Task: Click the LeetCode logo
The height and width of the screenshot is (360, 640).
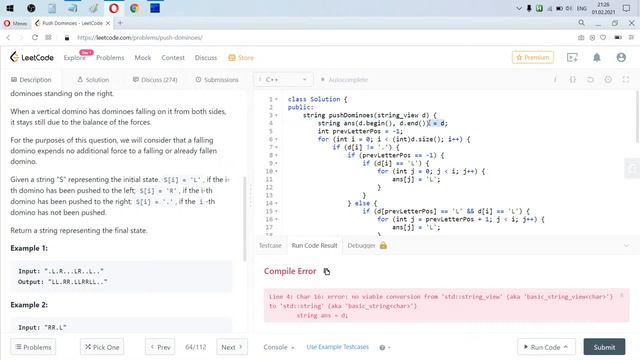Action: click(x=32, y=58)
